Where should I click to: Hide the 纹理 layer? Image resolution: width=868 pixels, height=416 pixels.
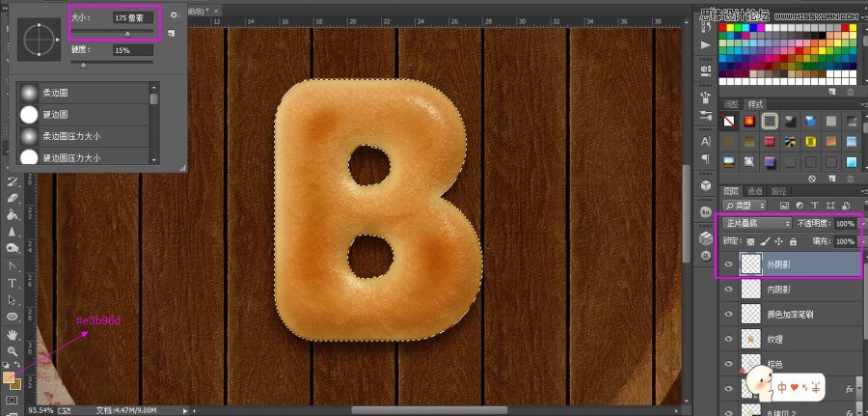click(x=728, y=339)
